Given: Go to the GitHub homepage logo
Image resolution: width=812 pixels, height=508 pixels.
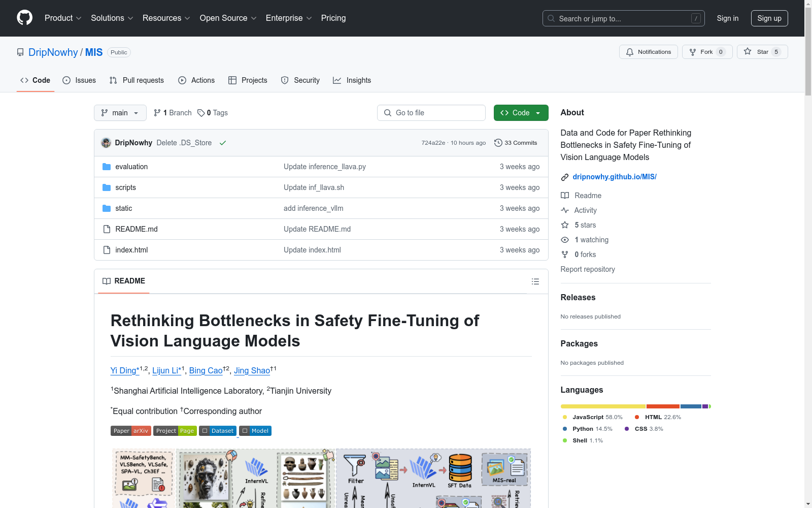Looking at the screenshot, I should [x=24, y=18].
